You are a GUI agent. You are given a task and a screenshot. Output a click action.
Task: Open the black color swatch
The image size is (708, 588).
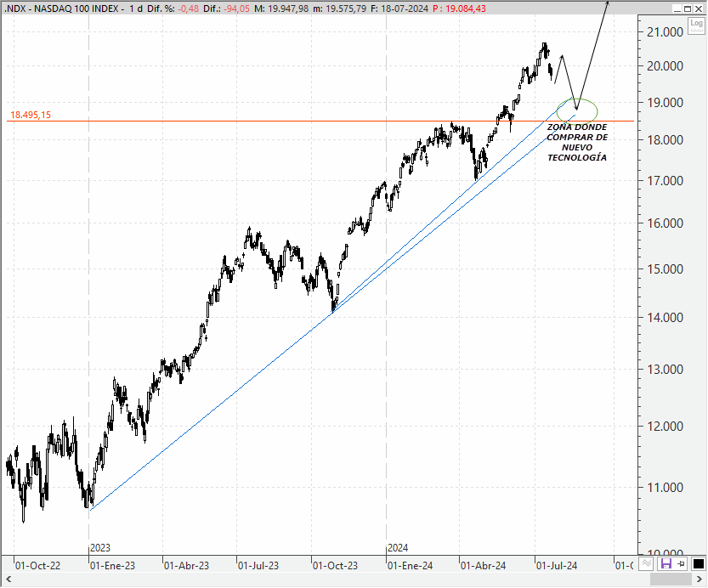click(698, 563)
